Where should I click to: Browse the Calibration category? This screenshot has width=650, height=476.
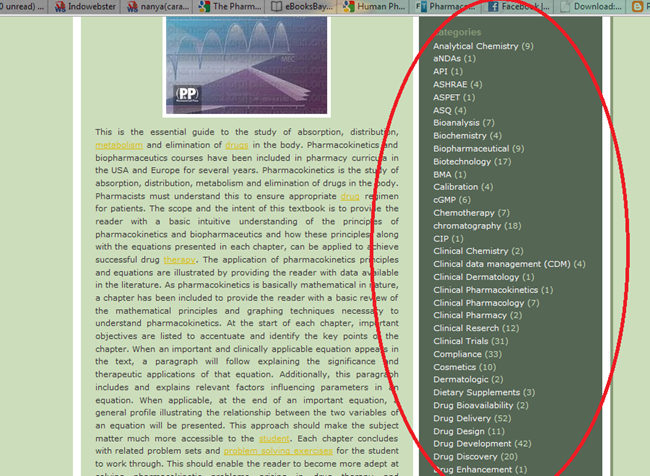coord(463,187)
